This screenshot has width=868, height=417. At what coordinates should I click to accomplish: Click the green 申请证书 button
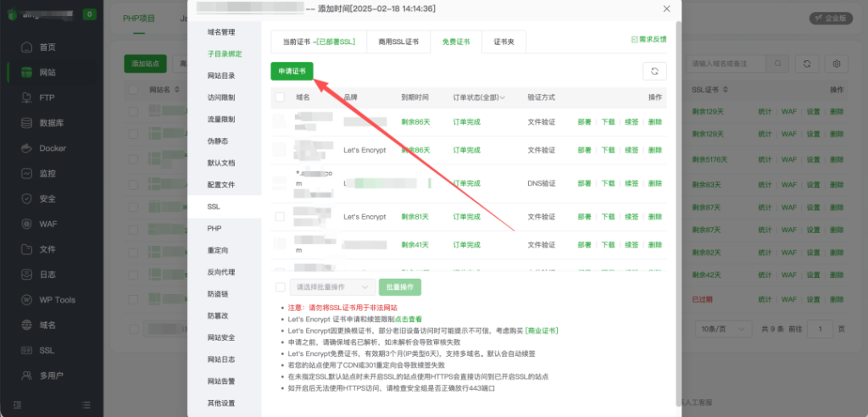tap(292, 71)
